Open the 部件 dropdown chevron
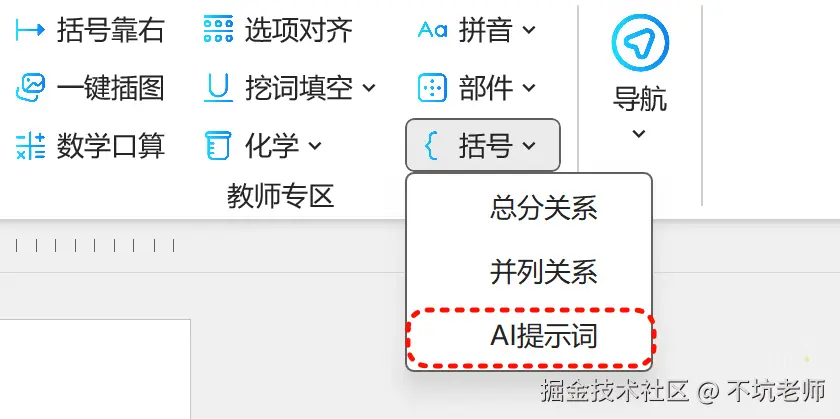 click(x=529, y=87)
